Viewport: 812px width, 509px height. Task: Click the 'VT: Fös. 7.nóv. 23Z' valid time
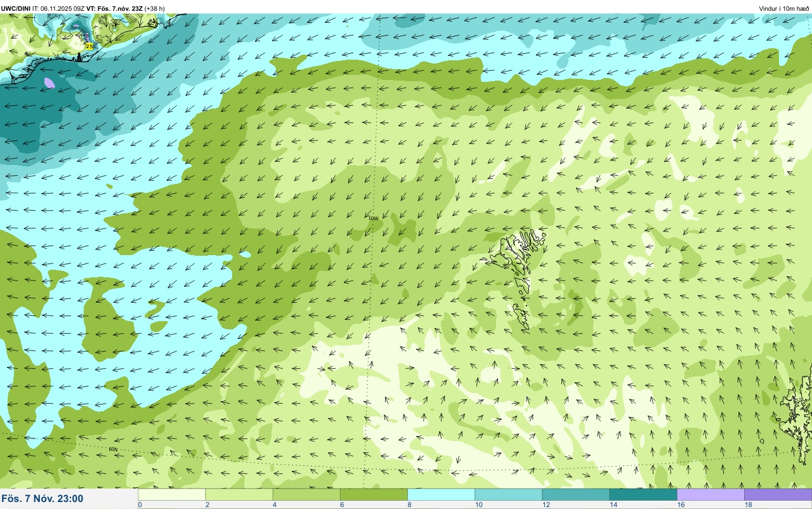[114, 8]
